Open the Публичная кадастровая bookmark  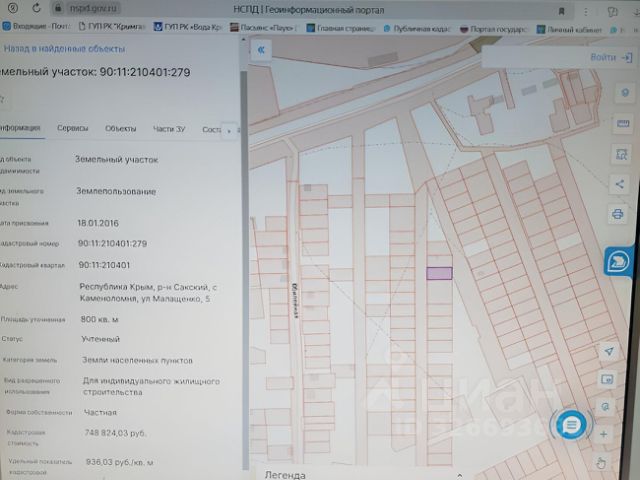tap(417, 29)
